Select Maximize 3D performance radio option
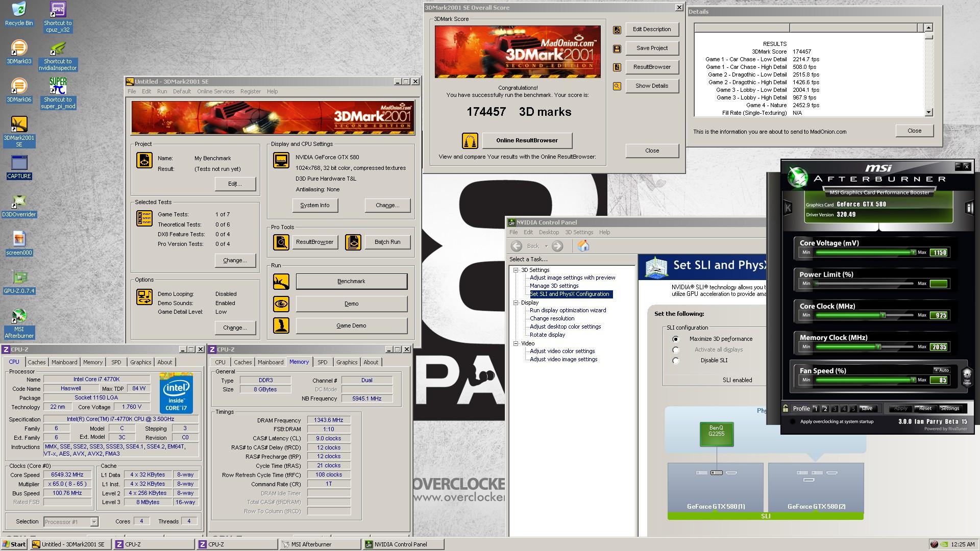The height and width of the screenshot is (551, 980). pyautogui.click(x=676, y=339)
